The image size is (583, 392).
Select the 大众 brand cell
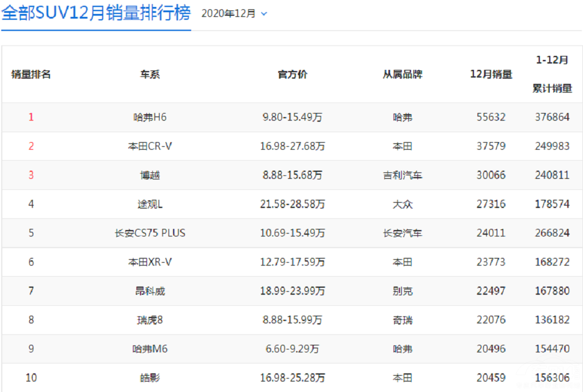tap(403, 204)
